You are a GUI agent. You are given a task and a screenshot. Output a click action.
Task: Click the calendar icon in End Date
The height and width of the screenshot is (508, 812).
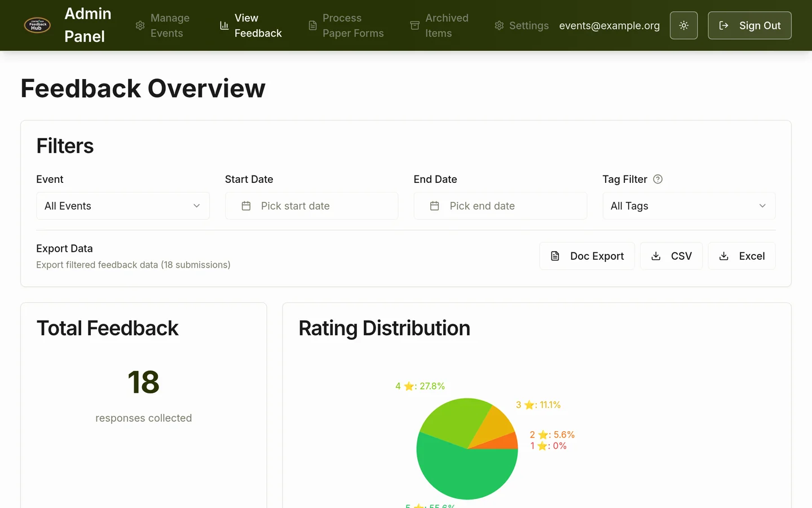click(x=435, y=206)
